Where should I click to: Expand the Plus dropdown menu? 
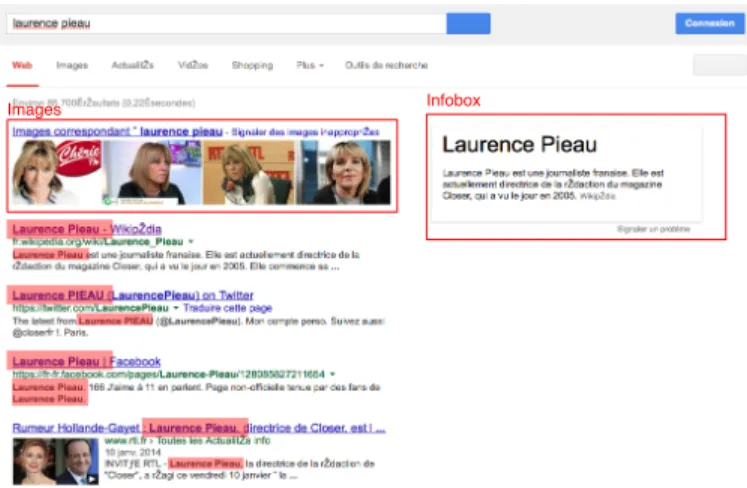[310, 65]
